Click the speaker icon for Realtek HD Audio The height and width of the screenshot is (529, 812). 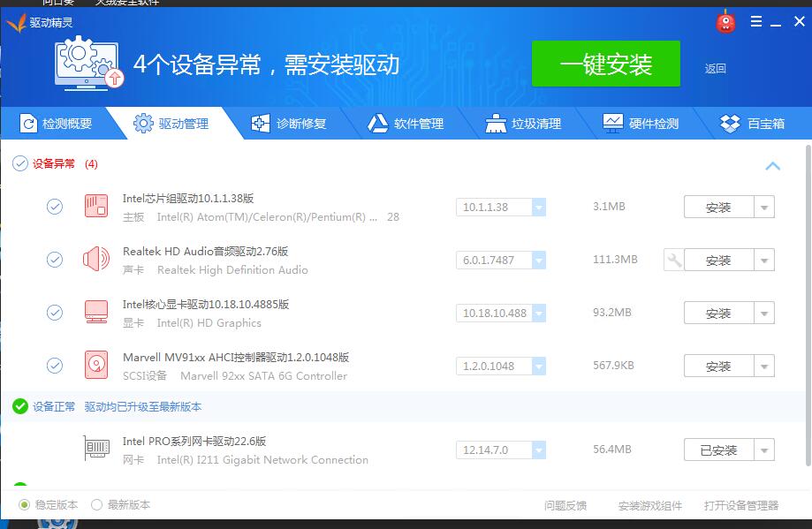[x=95, y=259]
